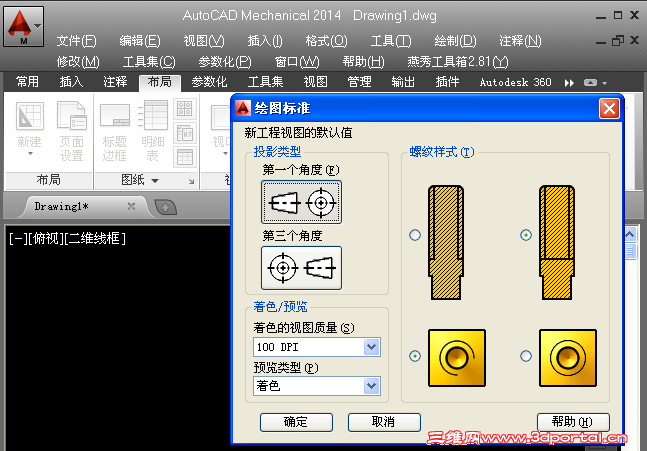Open the 绘制(D) menu
The width and height of the screenshot is (647, 451).
coord(455,41)
